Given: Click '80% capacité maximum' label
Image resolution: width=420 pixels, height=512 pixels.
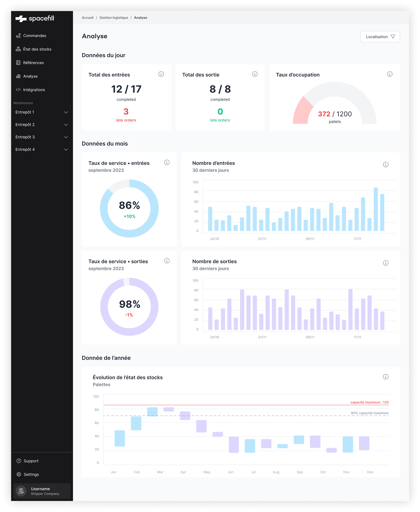Looking at the screenshot, I should (370, 413).
